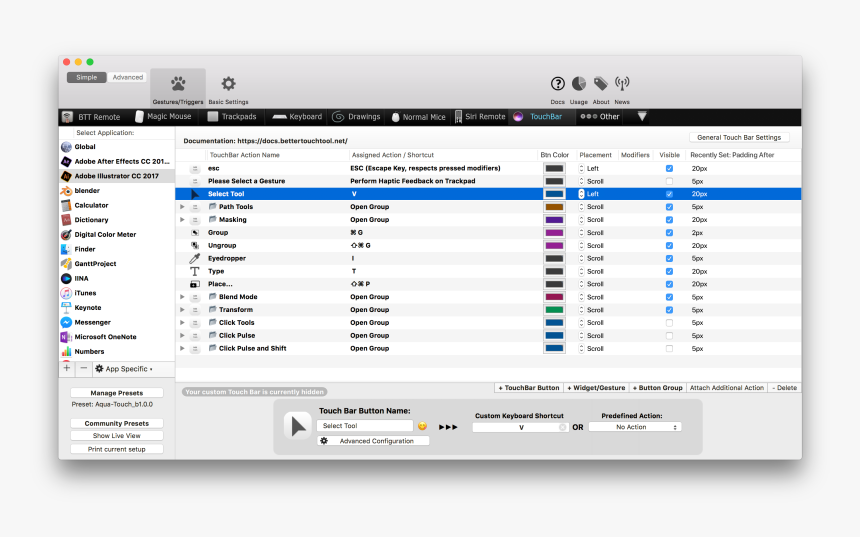The height and width of the screenshot is (537, 860).
Task: Remove application with minus button
Action: click(83, 369)
